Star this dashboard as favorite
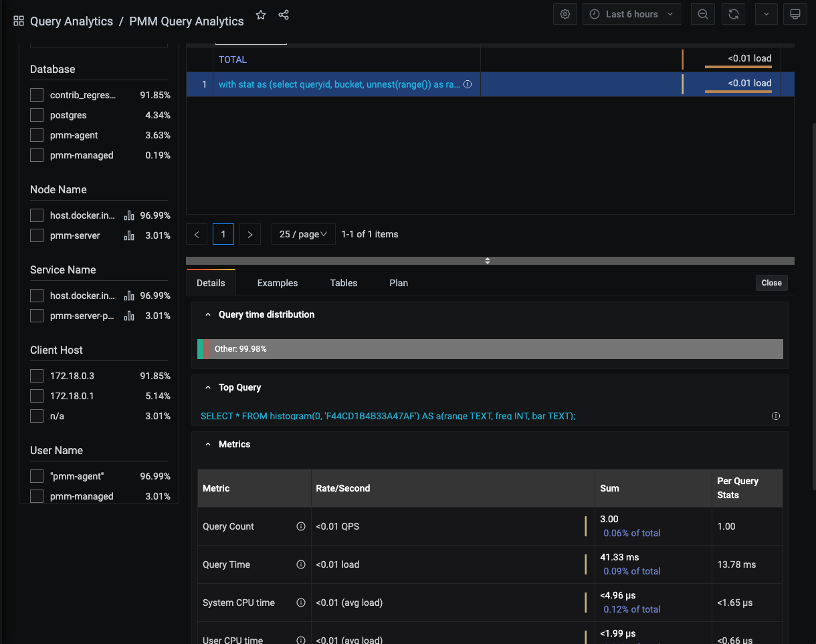The image size is (816, 644). (x=261, y=15)
